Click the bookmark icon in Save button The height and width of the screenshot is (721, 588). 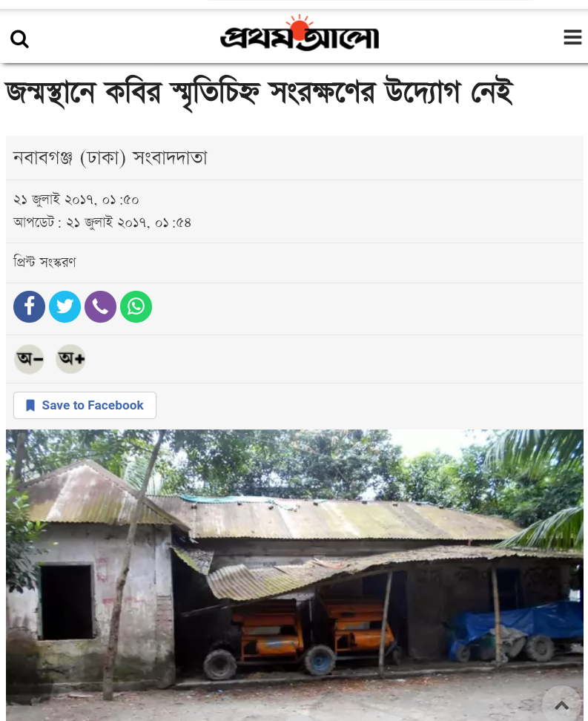click(30, 406)
